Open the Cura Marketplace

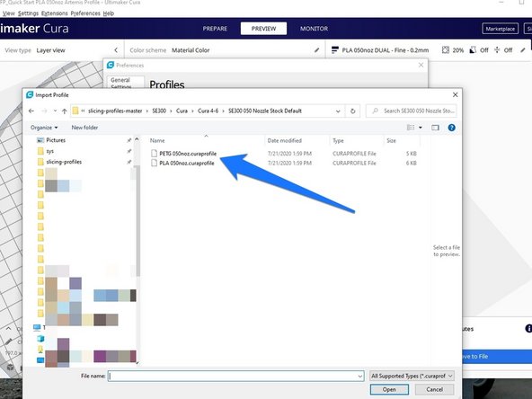coord(501,29)
